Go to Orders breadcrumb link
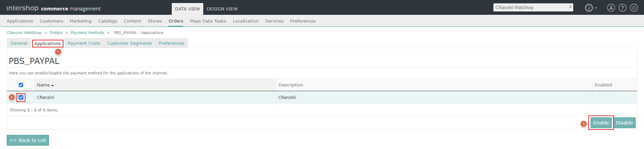Screen dimensions: 644x149 click(x=56, y=33)
